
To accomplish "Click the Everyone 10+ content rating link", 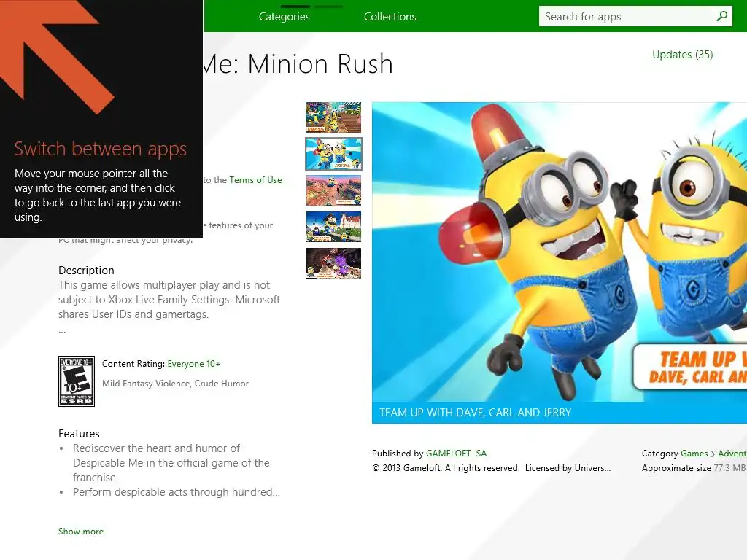I will (x=194, y=364).
